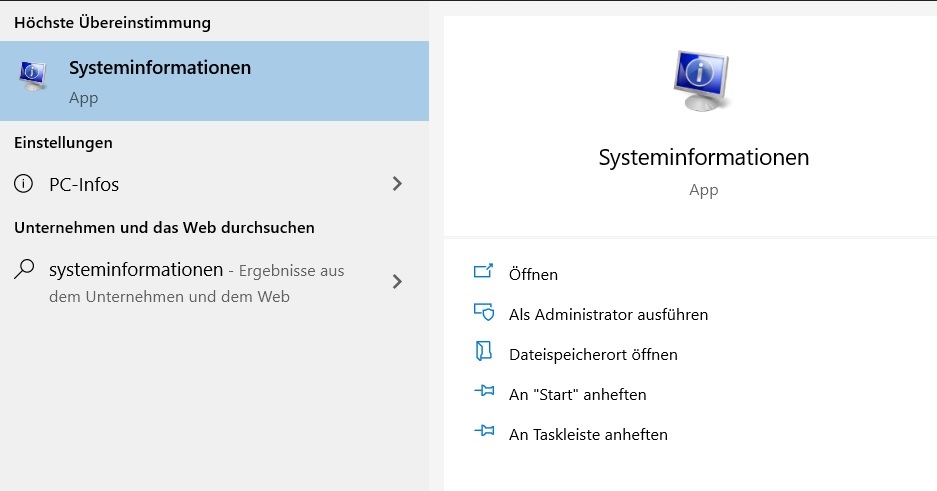Select Dateispeicherort öffnen option
This screenshot has width=937, height=491.
click(x=593, y=354)
